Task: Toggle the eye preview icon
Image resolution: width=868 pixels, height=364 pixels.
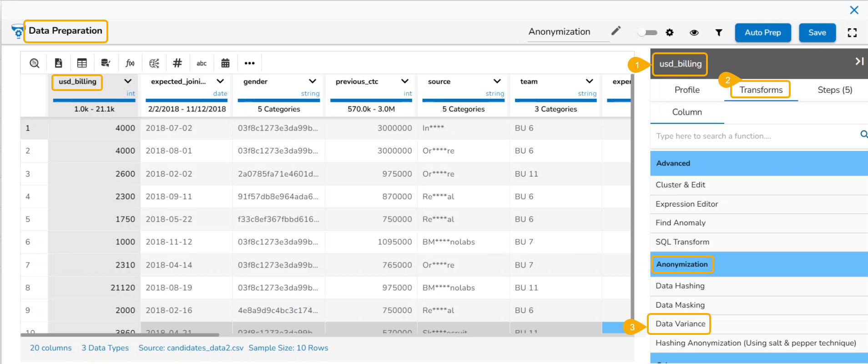Action: (x=694, y=33)
